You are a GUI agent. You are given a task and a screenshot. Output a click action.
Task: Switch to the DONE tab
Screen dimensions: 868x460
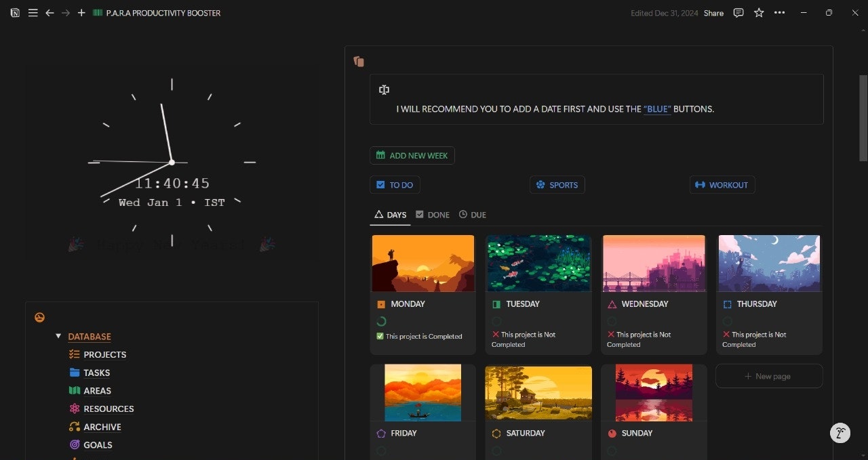pos(432,215)
